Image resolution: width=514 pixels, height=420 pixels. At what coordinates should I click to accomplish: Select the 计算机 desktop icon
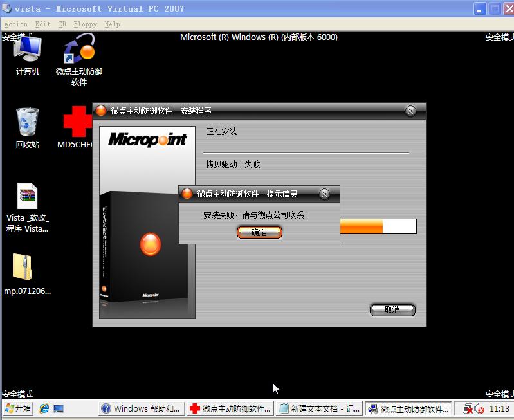pos(28,56)
